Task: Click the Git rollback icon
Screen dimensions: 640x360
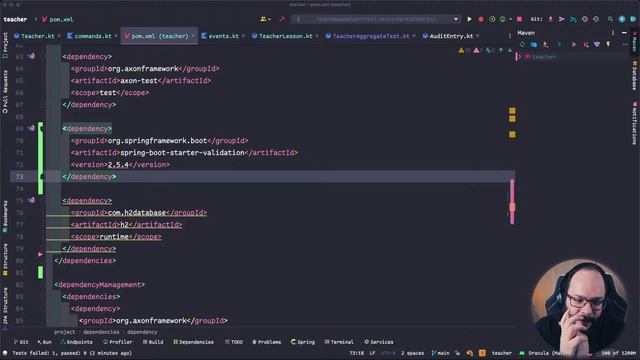Action: (596, 19)
